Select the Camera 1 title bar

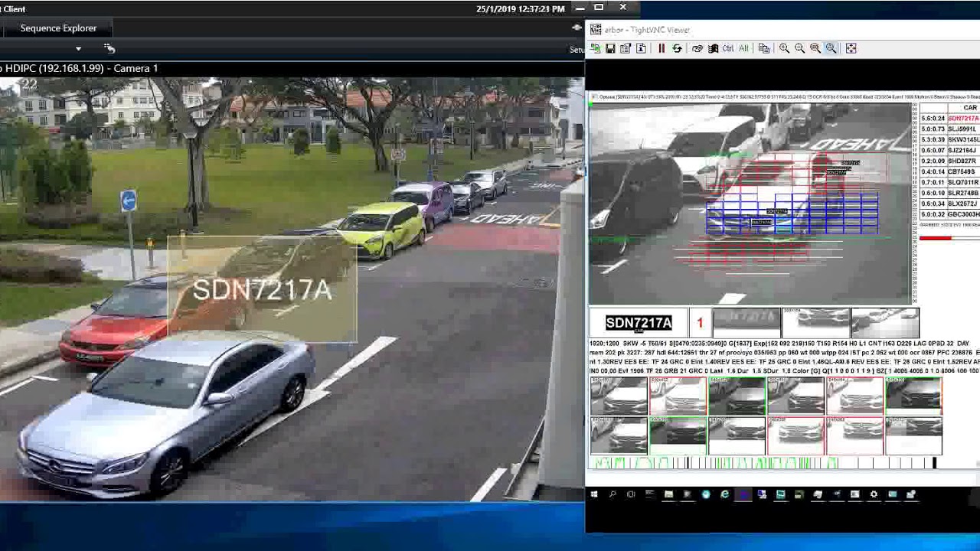tap(291, 68)
